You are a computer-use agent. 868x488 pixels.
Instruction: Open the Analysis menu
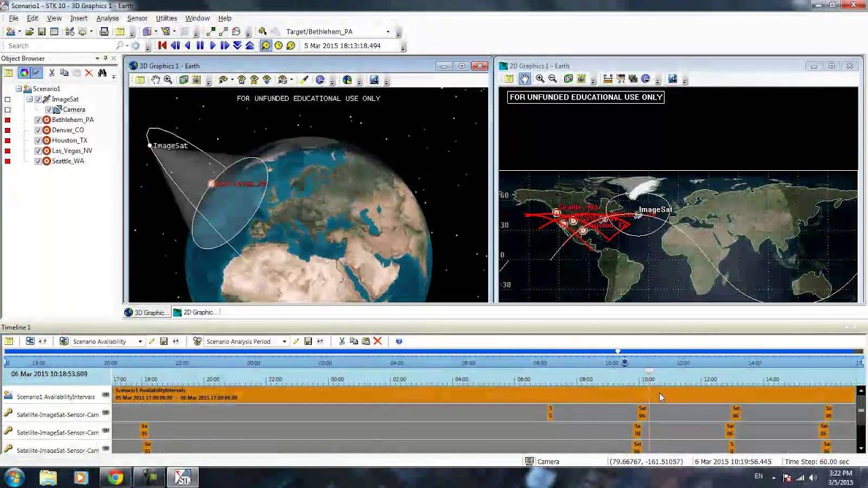tap(107, 18)
